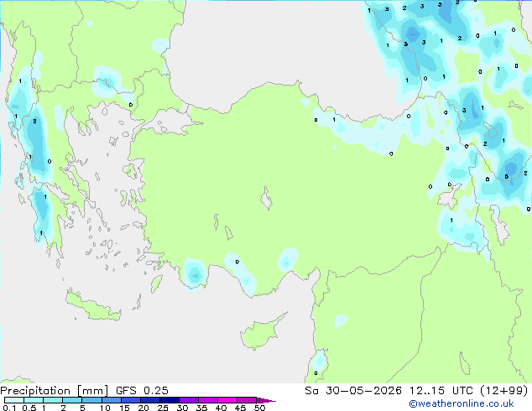Open the weatheronline.co.uk copyright link
Image resolution: width=532 pixels, height=411 pixels.
pos(462,403)
